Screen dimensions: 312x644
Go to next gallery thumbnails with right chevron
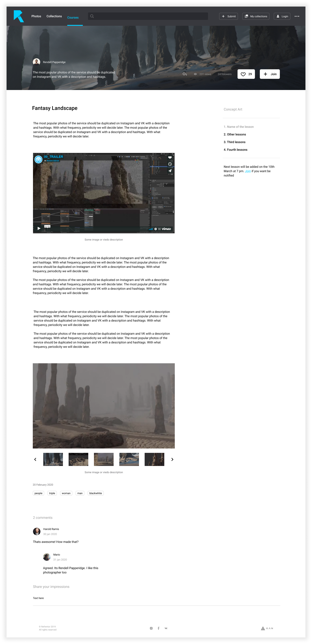click(x=172, y=459)
